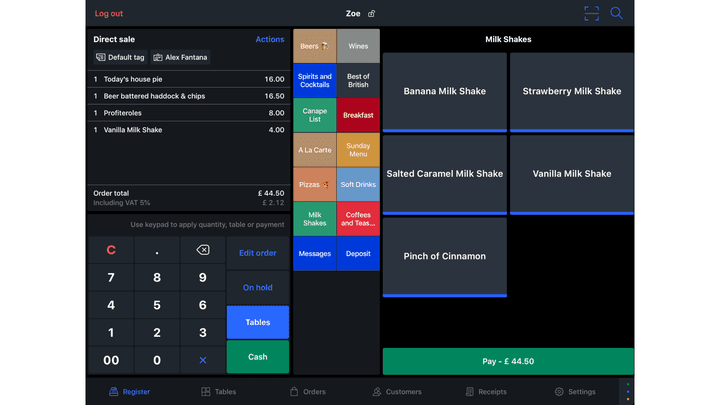Put the order On hold
The image size is (720, 405).
coord(257,288)
